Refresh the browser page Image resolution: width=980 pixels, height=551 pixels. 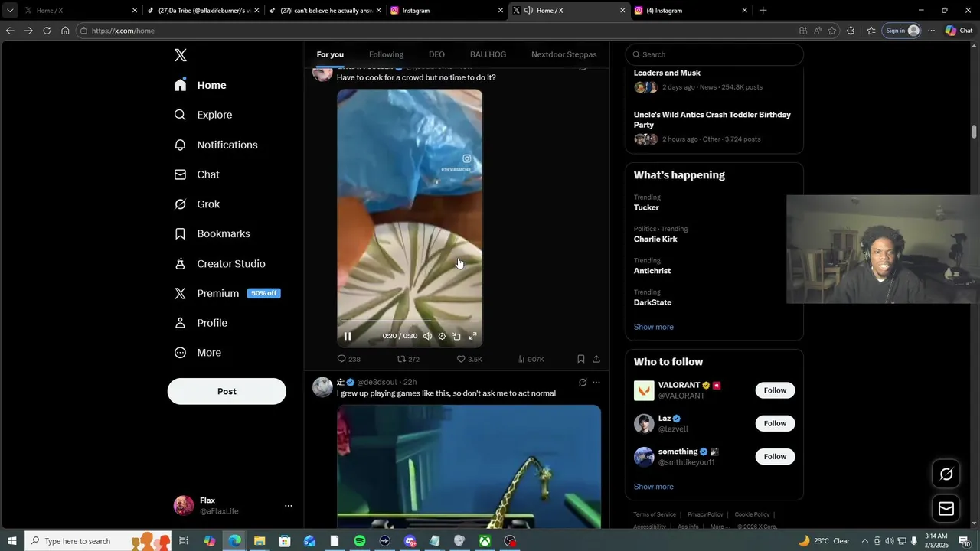pyautogui.click(x=47, y=31)
